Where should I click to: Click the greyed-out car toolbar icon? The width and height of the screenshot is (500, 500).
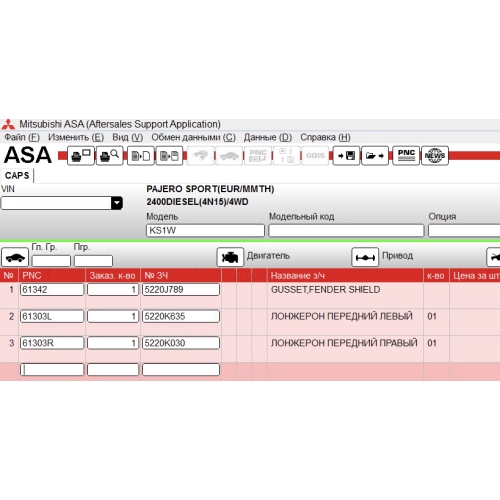[x=229, y=156]
